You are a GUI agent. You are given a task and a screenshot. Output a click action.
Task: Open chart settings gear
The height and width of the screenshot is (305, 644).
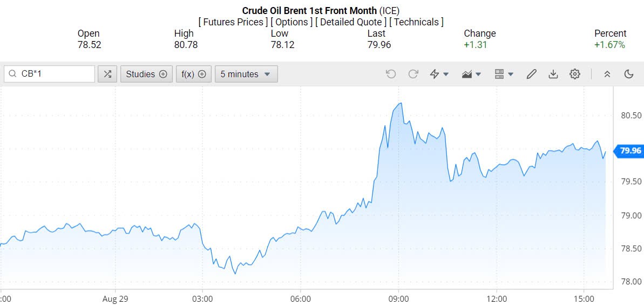point(574,74)
